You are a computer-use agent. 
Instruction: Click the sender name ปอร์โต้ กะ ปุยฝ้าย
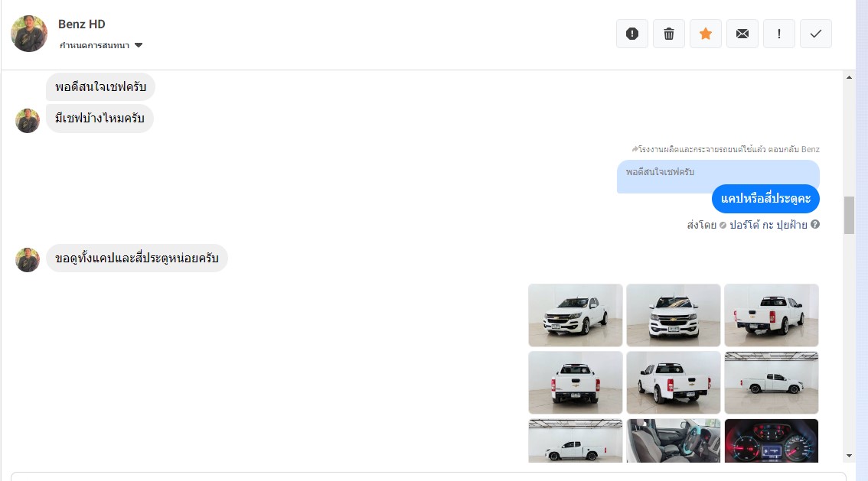[x=768, y=225]
